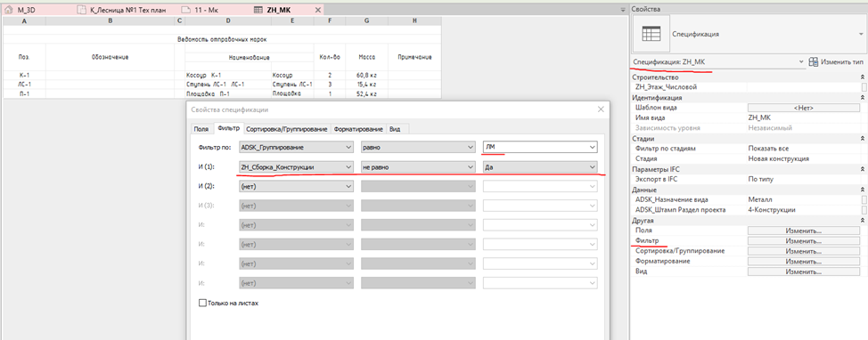Open the Форматирование tab in dialog
Image resolution: width=868 pixels, height=340 pixels.
coord(358,129)
